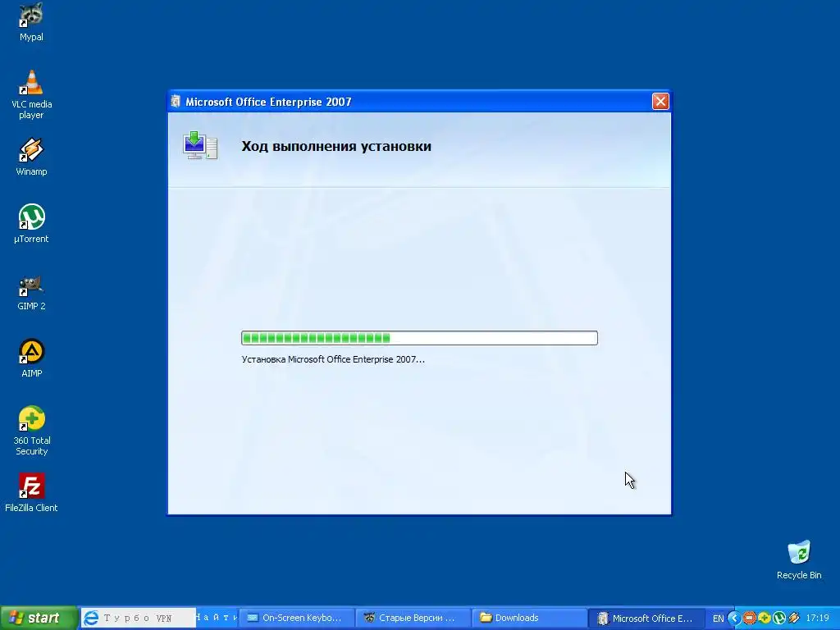
Task: Click the µTorrent desktop icon
Action: click(x=31, y=223)
